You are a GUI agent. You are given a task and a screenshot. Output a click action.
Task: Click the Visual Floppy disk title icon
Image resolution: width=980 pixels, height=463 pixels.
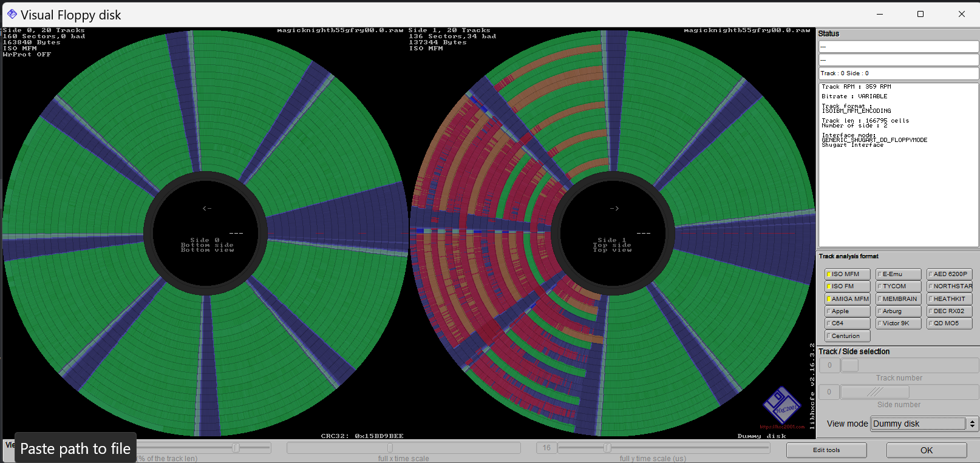coord(12,15)
